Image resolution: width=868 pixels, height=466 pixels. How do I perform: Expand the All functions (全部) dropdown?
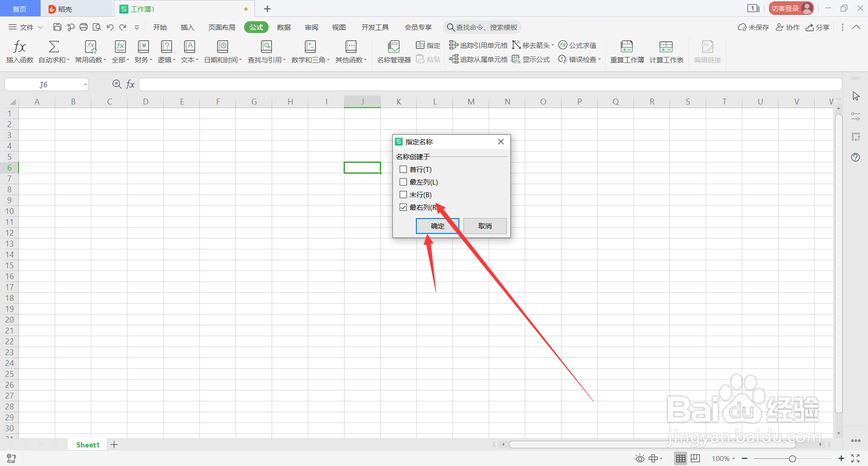pos(120,52)
